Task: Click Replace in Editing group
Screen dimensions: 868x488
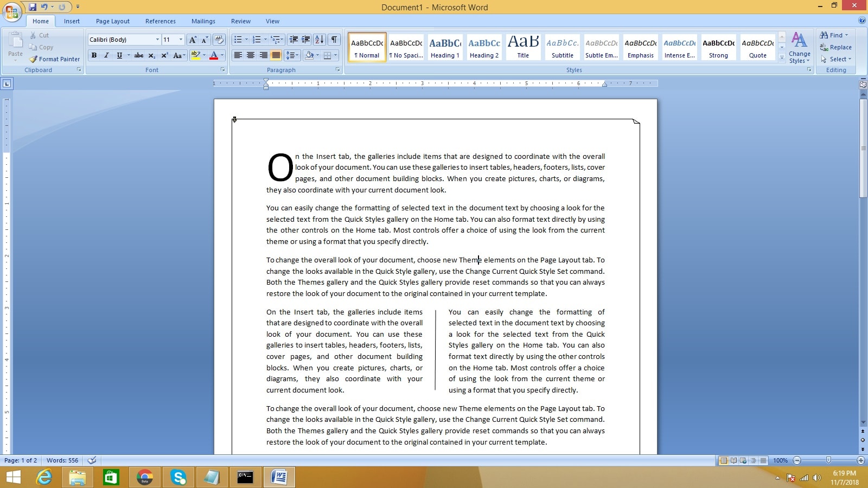Action: (x=836, y=47)
